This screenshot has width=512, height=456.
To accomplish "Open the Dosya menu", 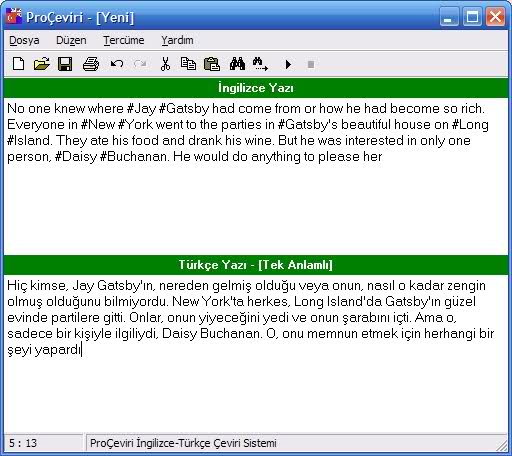I will [24, 40].
